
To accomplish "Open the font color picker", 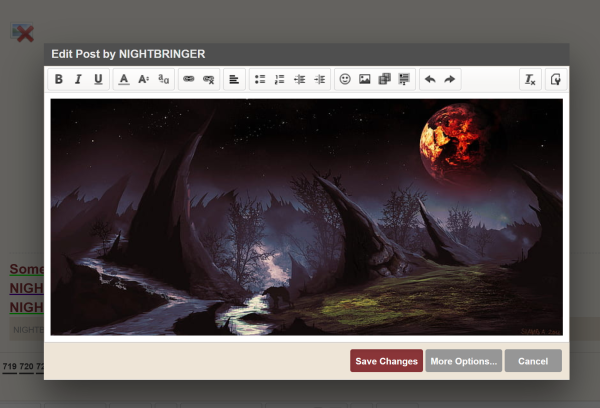I will pyautogui.click(x=124, y=79).
